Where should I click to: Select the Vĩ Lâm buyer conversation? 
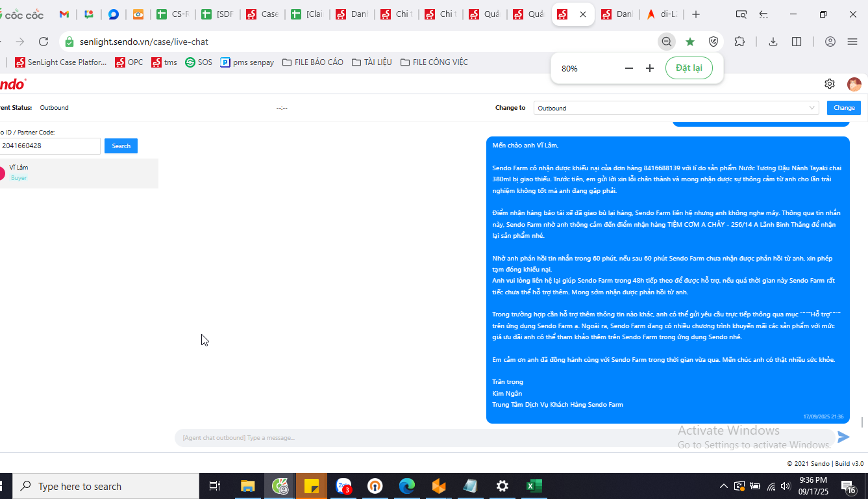79,173
